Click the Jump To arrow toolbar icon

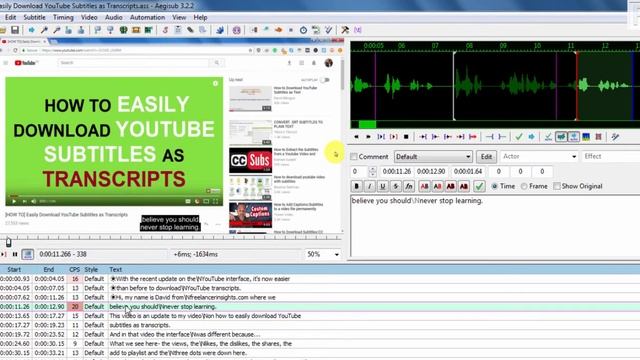tap(31, 30)
